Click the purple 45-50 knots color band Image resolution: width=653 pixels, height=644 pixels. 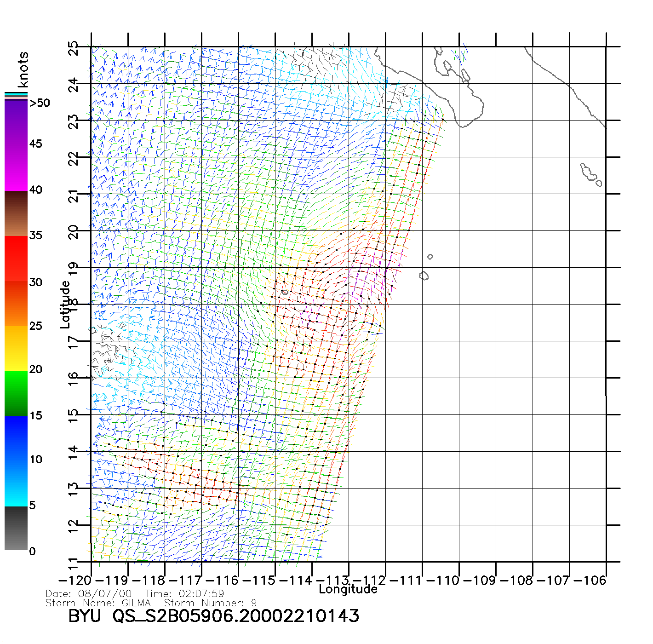point(16,122)
